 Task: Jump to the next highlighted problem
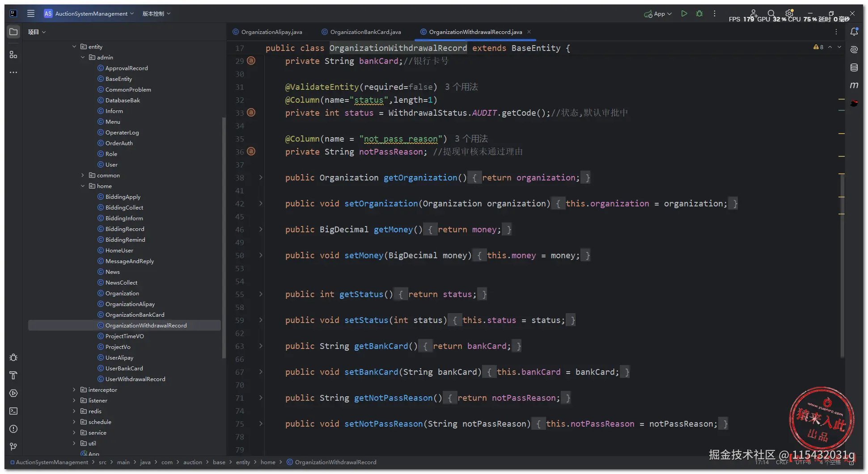point(839,47)
